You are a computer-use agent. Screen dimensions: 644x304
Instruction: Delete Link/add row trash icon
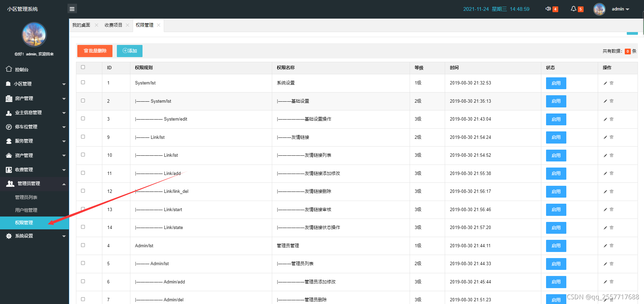tap(612, 173)
